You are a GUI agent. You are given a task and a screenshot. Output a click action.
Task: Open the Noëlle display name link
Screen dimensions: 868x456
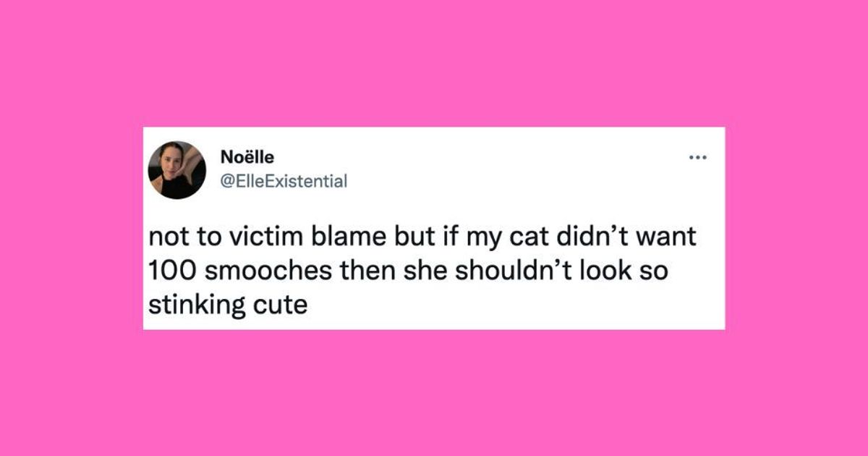(245, 157)
